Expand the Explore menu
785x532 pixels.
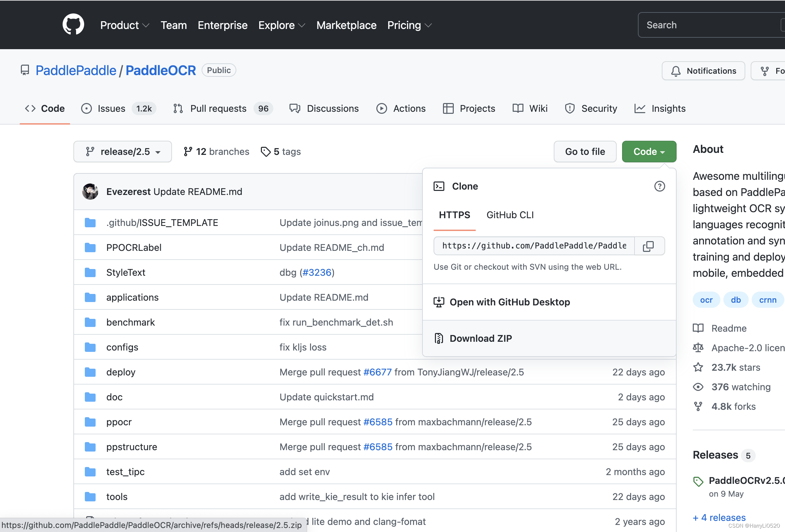(x=282, y=25)
